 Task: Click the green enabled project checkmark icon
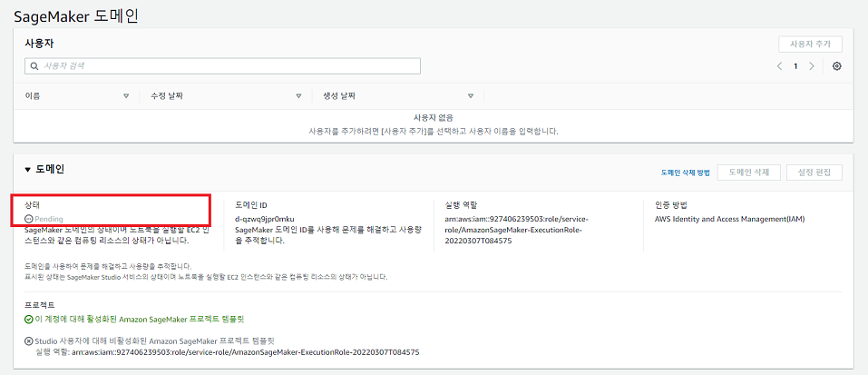coord(29,319)
